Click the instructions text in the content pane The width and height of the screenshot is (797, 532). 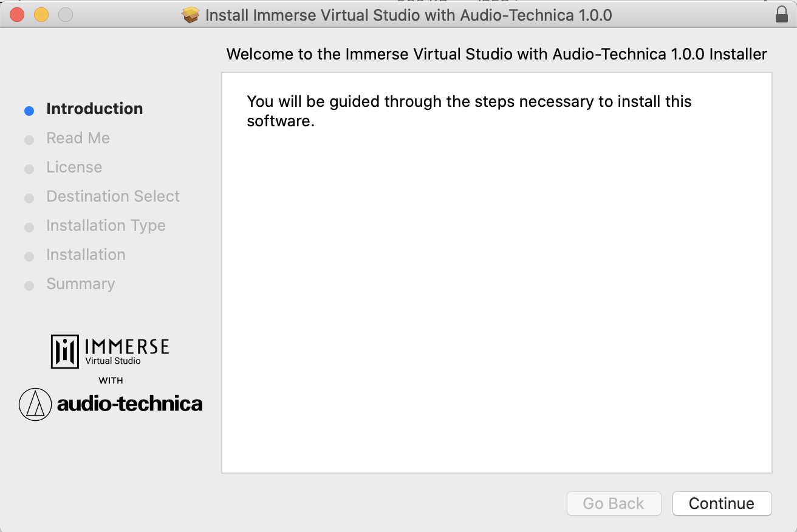[468, 111]
